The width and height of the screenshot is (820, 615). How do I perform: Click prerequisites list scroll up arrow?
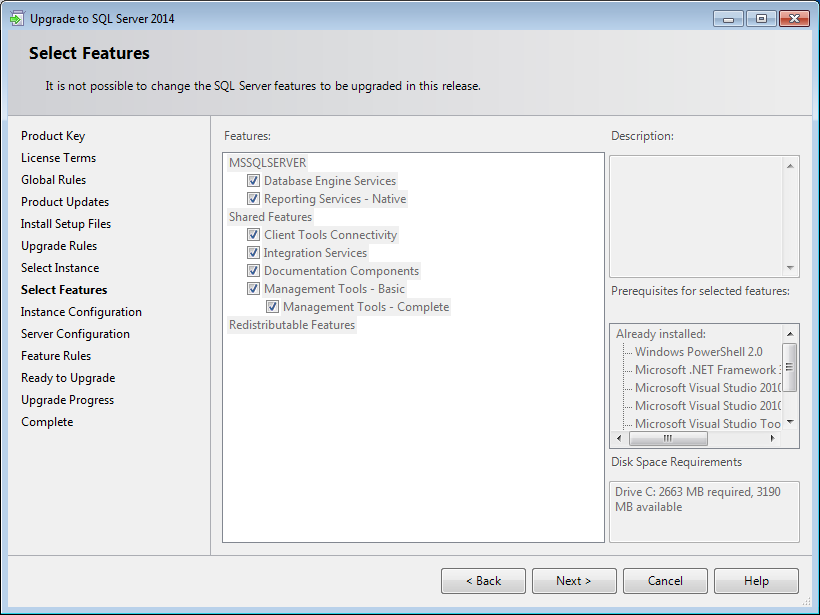tap(790, 334)
